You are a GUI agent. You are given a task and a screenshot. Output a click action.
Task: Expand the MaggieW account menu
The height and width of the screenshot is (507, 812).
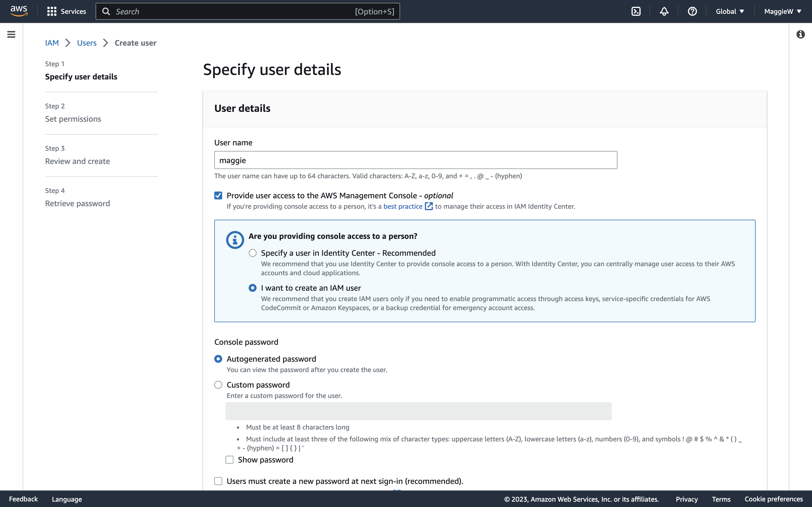(x=783, y=11)
